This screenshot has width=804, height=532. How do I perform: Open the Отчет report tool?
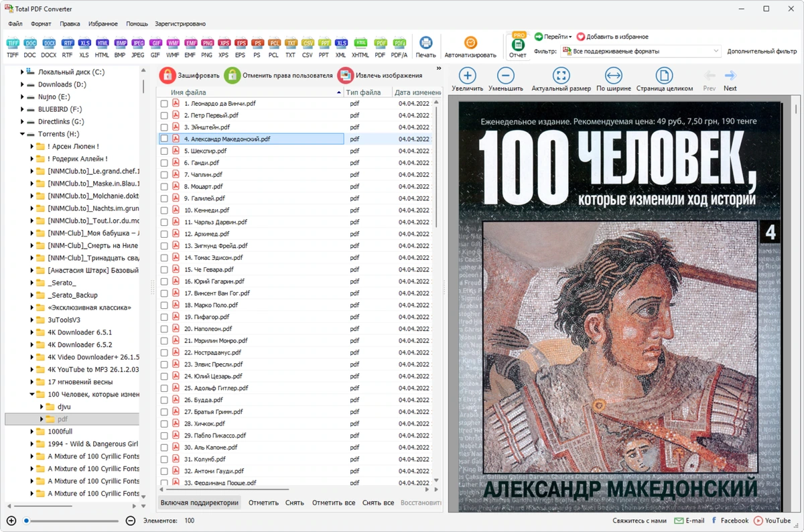coord(518,46)
